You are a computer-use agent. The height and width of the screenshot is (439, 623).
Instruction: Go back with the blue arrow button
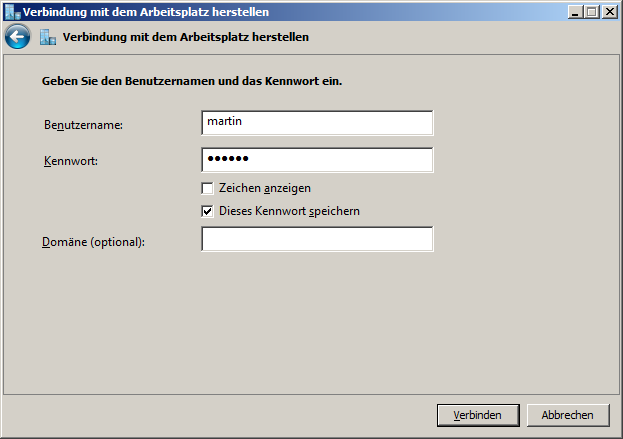point(17,37)
